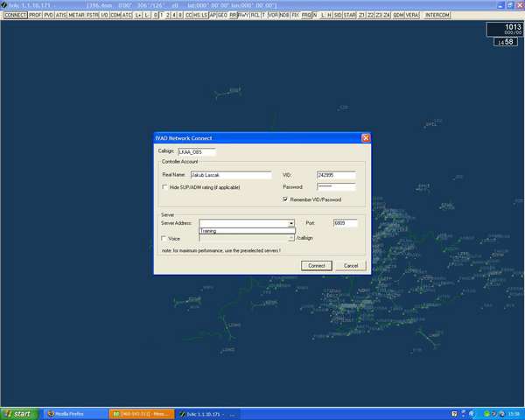Click the Password input field
This screenshot has height=420, width=525.
tap(336, 186)
